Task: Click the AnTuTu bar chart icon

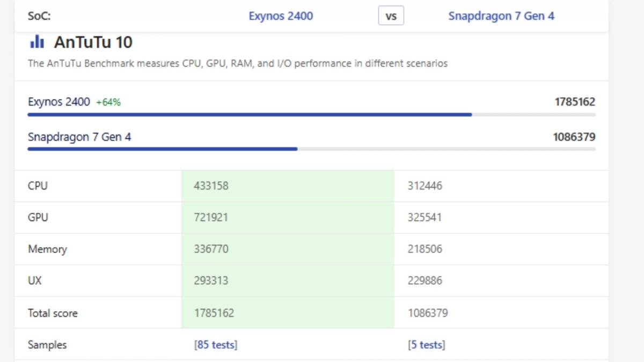Action: [37, 42]
